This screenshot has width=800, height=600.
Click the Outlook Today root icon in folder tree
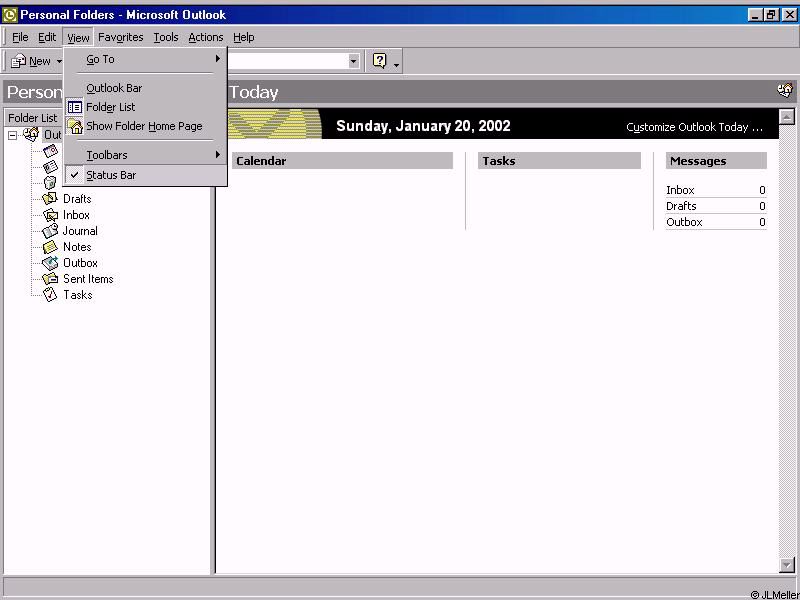click(x=31, y=135)
